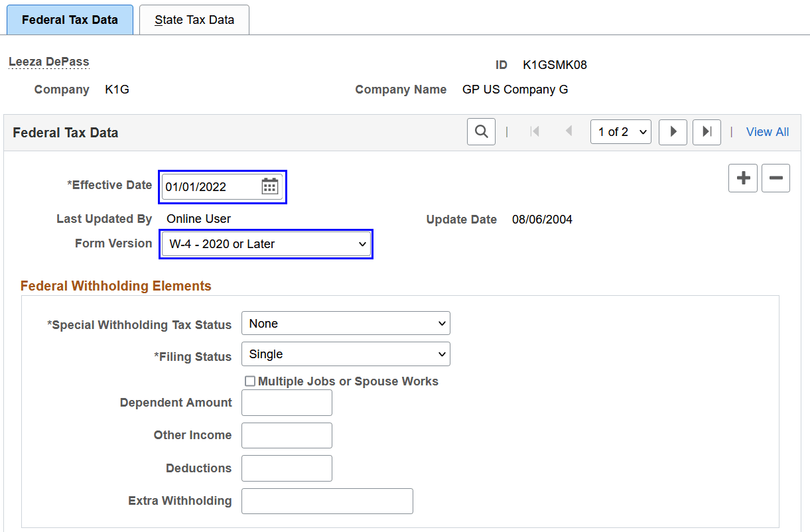Open the record count selector showing 1 of 2
Image resolution: width=810 pixels, height=532 pixels.
620,131
